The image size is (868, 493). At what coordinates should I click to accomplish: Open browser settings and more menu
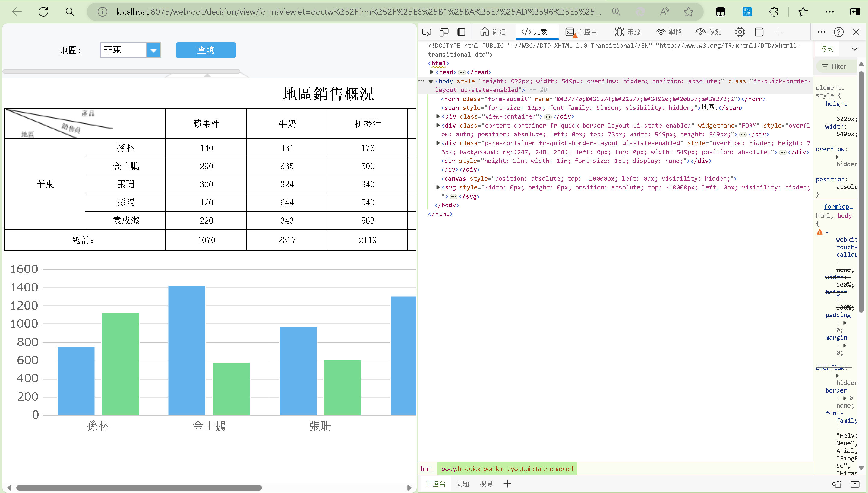829,12
